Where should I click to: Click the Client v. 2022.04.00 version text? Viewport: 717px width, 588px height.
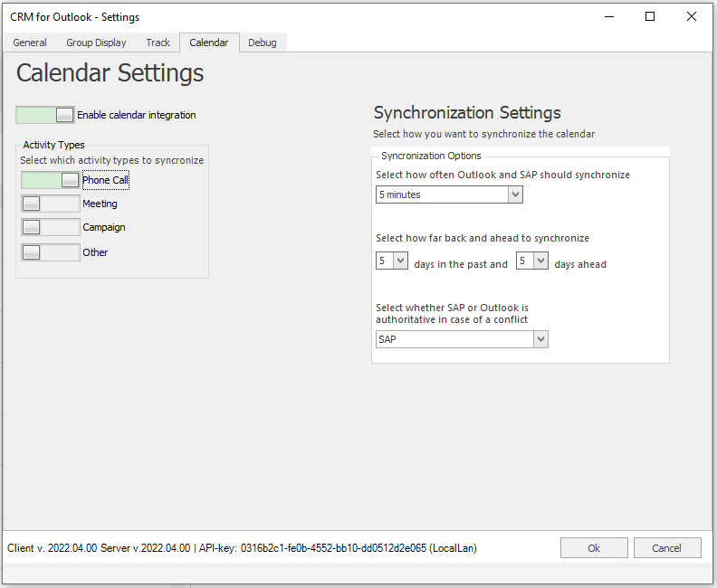pos(53,548)
